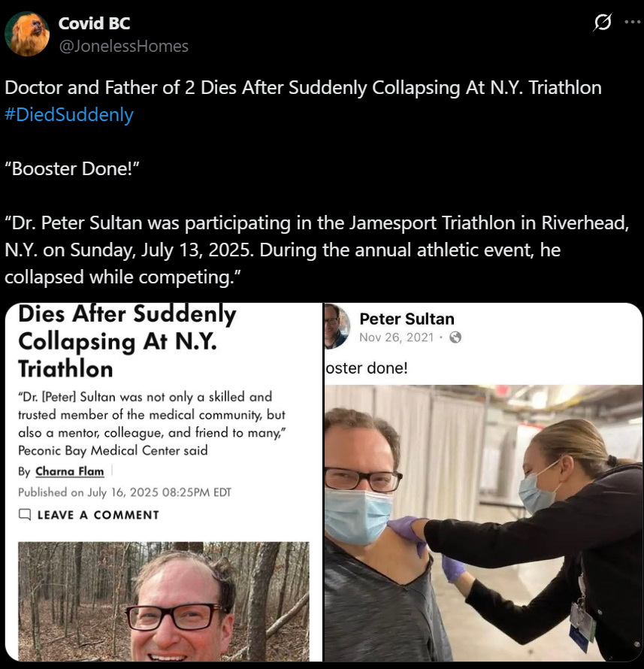Open the @JonelessHomes handle

(123, 46)
